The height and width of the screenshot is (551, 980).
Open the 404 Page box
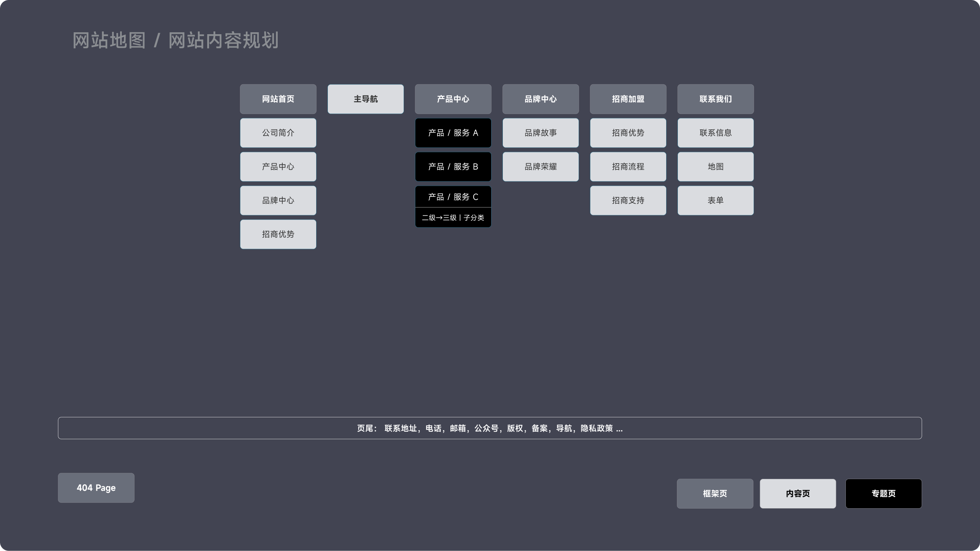pos(96,488)
